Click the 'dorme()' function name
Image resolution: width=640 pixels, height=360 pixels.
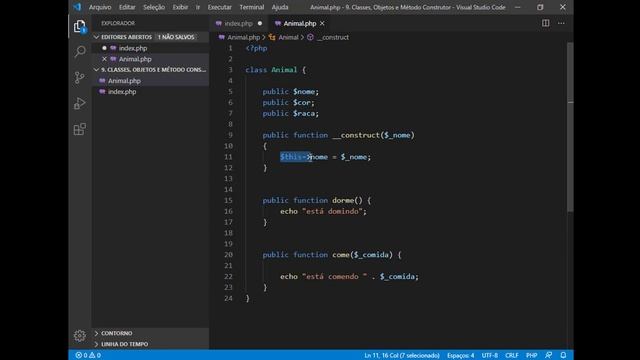click(347, 200)
